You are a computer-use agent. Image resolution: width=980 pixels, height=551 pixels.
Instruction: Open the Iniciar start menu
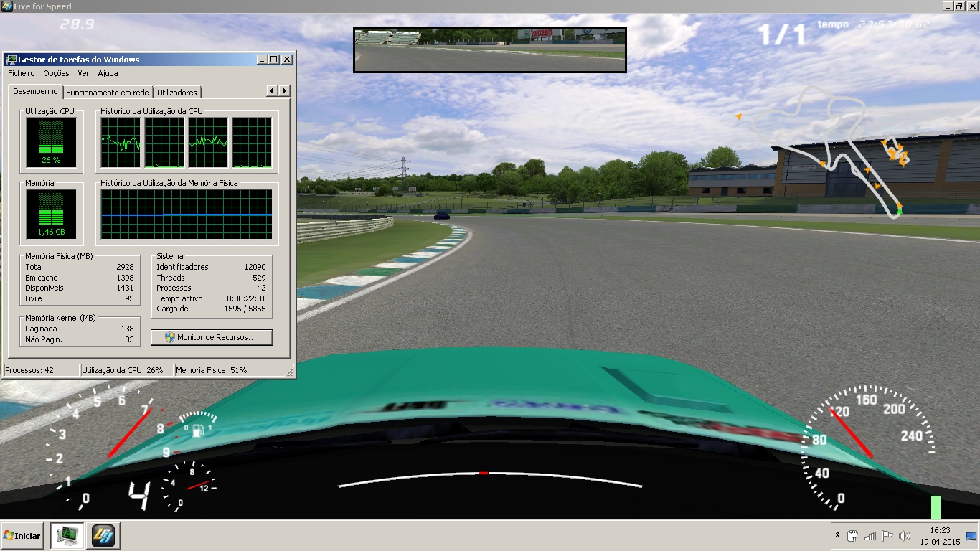pyautogui.click(x=22, y=536)
